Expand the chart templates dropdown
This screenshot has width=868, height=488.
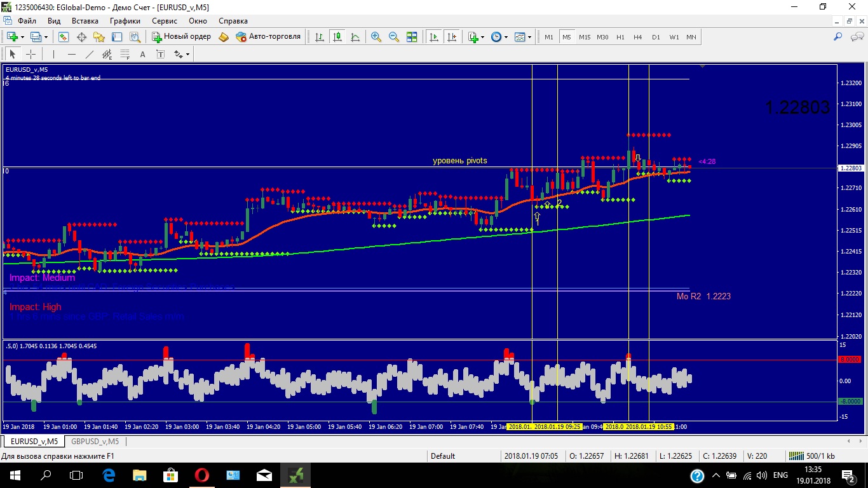(529, 37)
